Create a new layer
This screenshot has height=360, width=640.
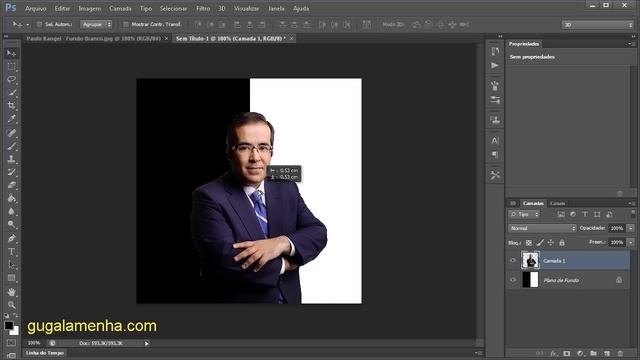click(x=607, y=353)
